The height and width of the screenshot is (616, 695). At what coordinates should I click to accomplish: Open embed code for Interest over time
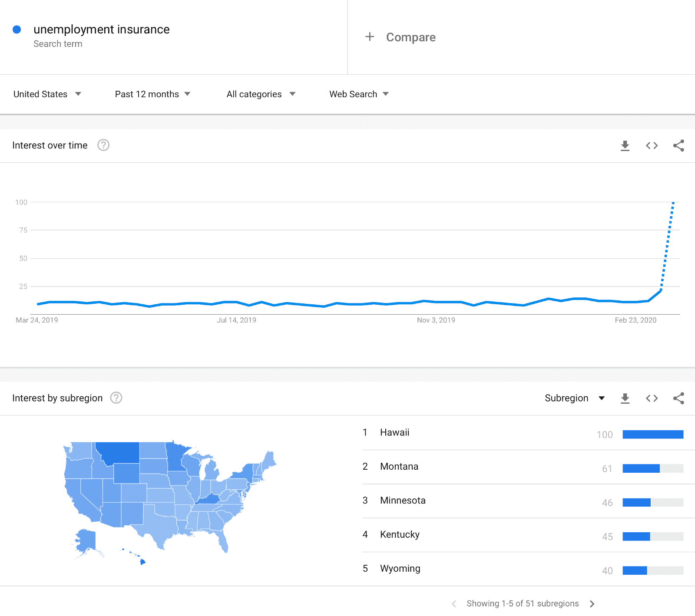tap(652, 145)
